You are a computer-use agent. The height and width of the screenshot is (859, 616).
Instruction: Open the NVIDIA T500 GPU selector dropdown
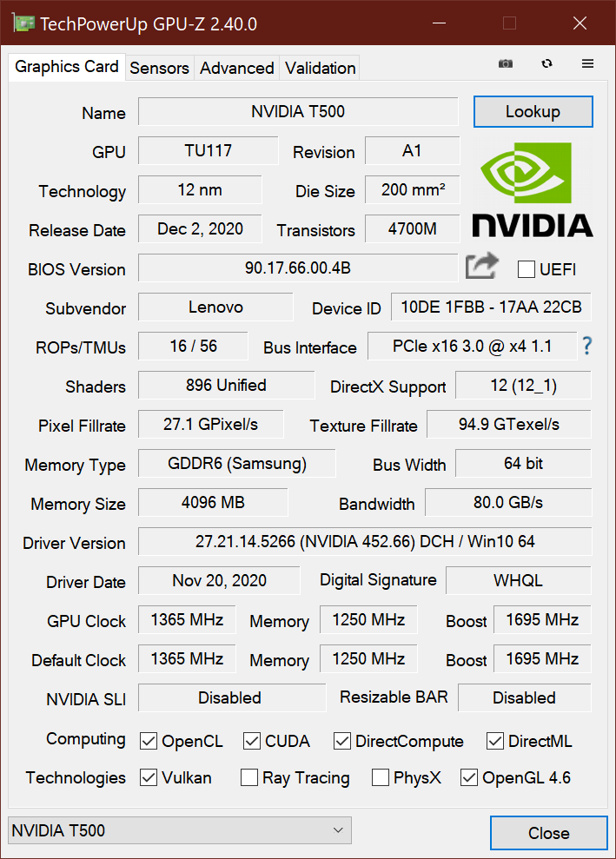tap(180, 831)
